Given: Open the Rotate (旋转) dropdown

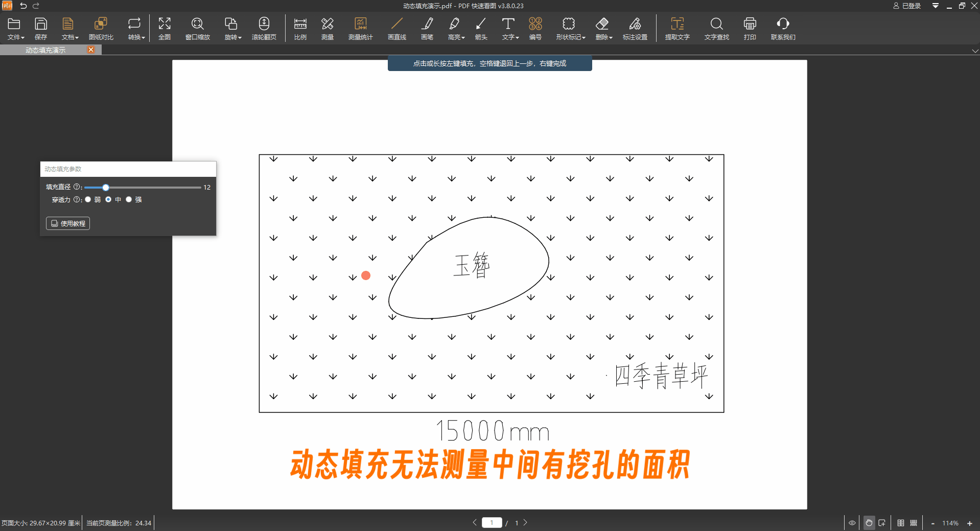Looking at the screenshot, I should (x=232, y=29).
